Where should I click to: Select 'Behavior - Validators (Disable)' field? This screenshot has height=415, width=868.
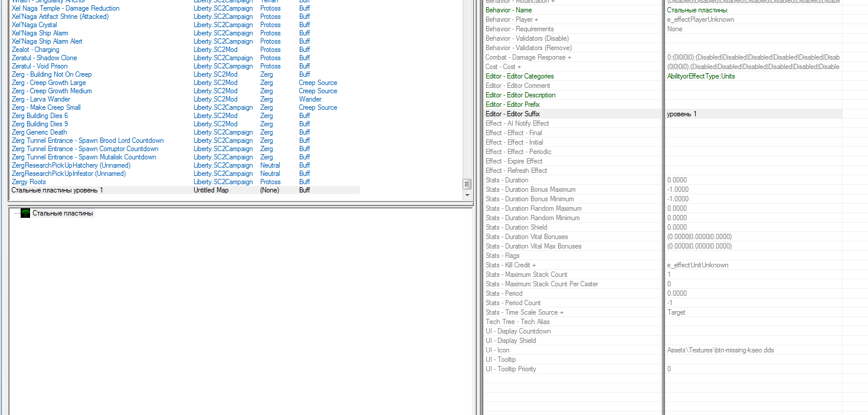pyautogui.click(x=527, y=38)
